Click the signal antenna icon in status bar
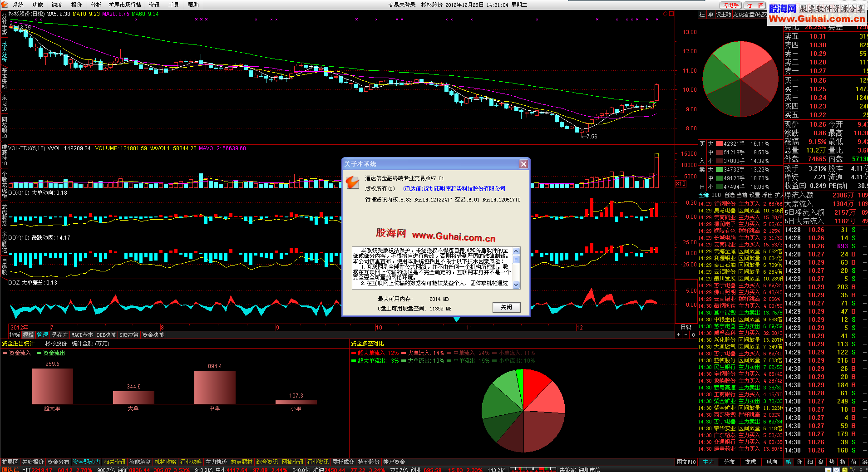 click(853, 469)
